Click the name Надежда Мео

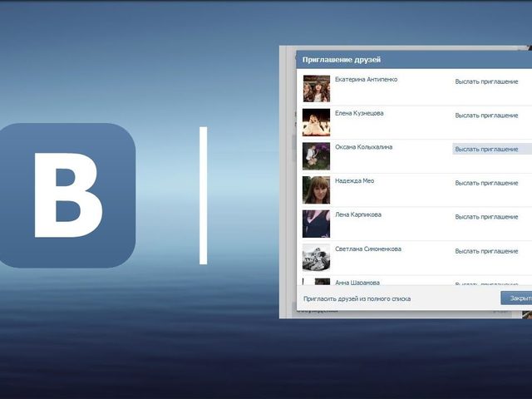(355, 181)
